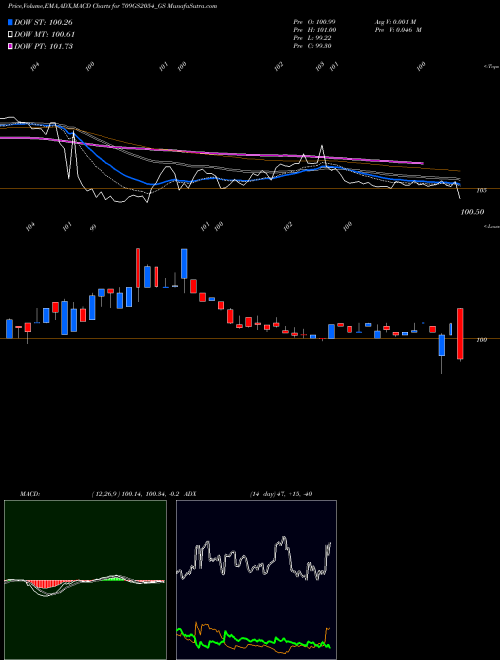Click the last large red candlestick
The image size is (500, 660).
click(x=460, y=334)
